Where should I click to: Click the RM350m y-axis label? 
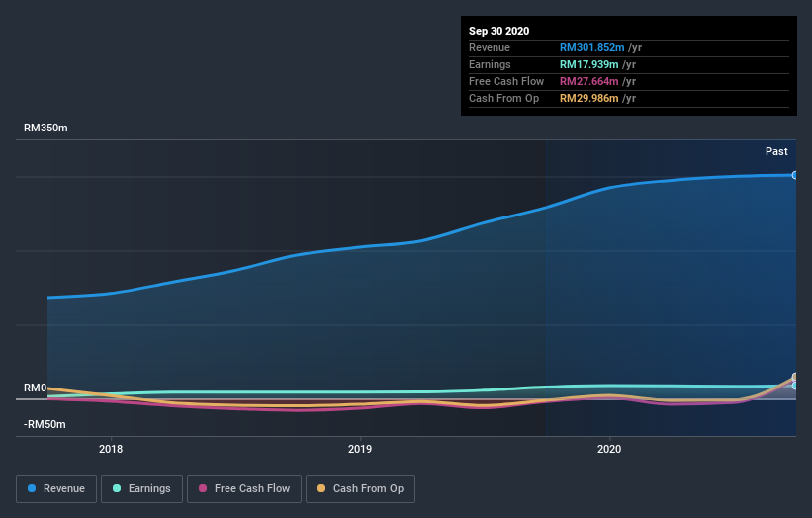tap(45, 128)
